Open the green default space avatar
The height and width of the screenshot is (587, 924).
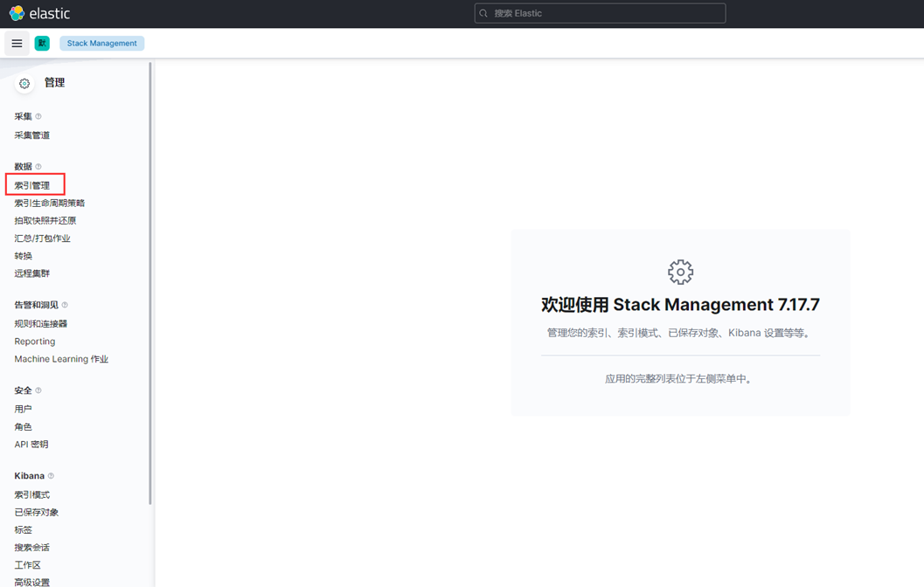(x=42, y=44)
